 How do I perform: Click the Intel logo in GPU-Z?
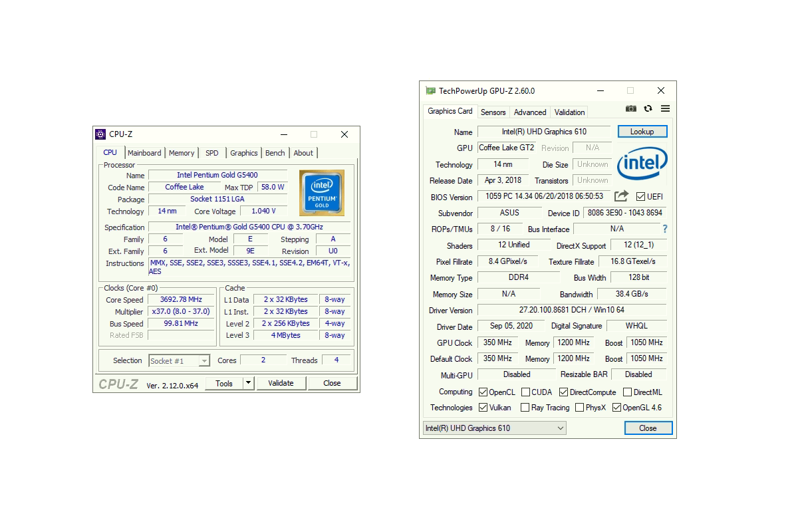642,163
